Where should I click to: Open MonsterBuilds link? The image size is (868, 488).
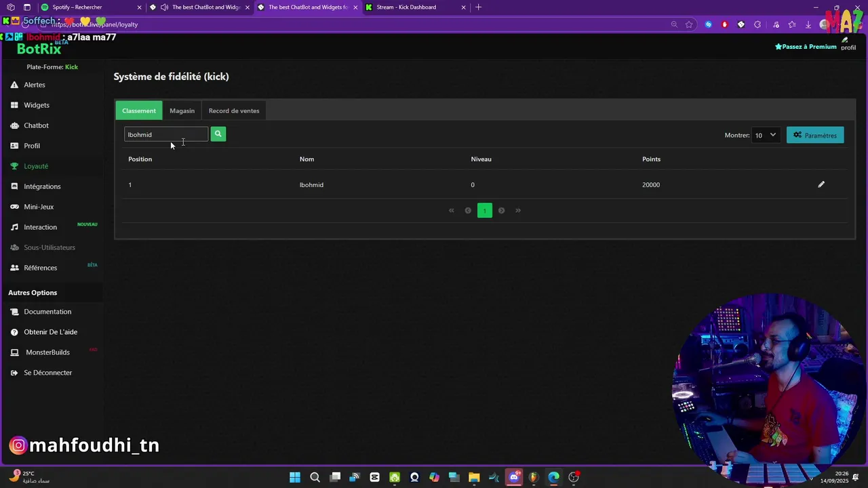coord(47,352)
